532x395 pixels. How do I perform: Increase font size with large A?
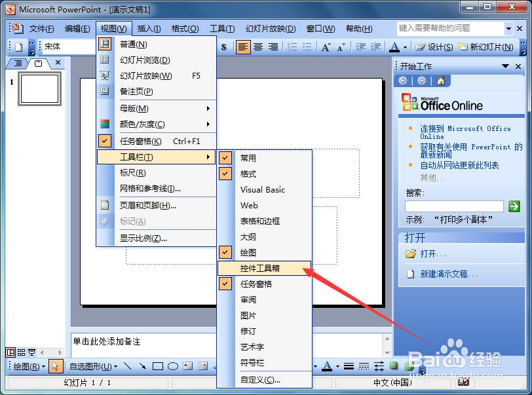[x=326, y=47]
